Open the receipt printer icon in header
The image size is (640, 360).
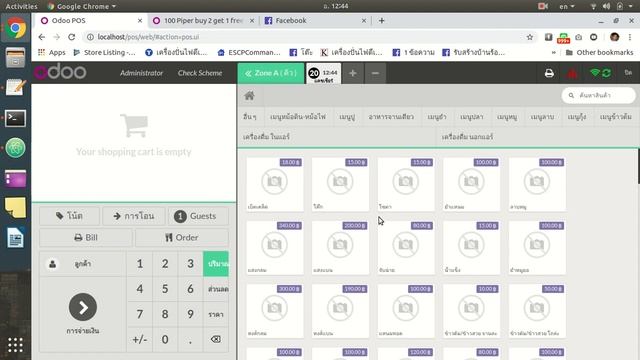[549, 73]
